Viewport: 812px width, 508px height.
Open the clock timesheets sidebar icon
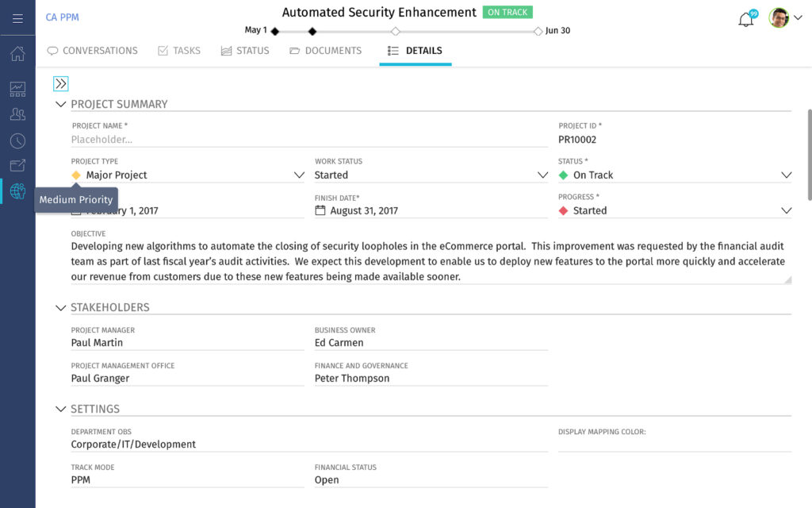point(17,140)
